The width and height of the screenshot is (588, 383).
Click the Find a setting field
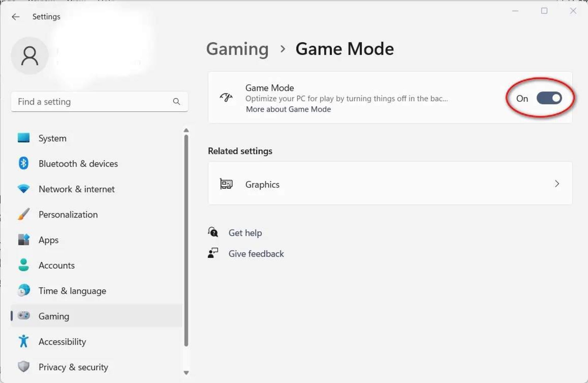pyautogui.click(x=92, y=102)
